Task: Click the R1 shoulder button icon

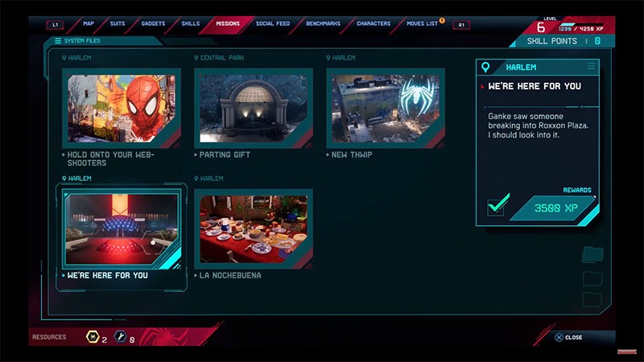Action: tap(461, 25)
